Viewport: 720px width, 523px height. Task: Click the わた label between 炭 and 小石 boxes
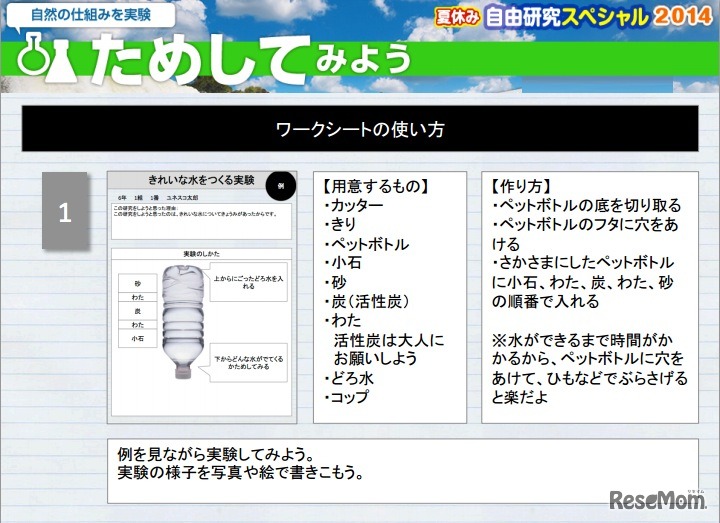tap(138, 325)
